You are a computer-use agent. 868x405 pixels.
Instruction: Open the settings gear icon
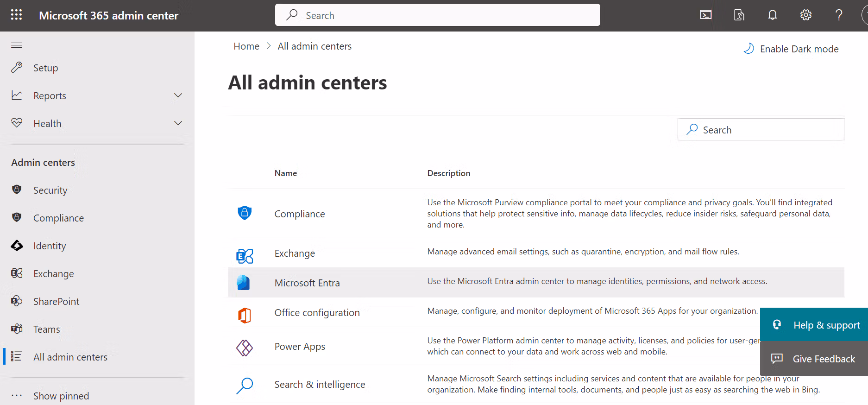click(805, 15)
